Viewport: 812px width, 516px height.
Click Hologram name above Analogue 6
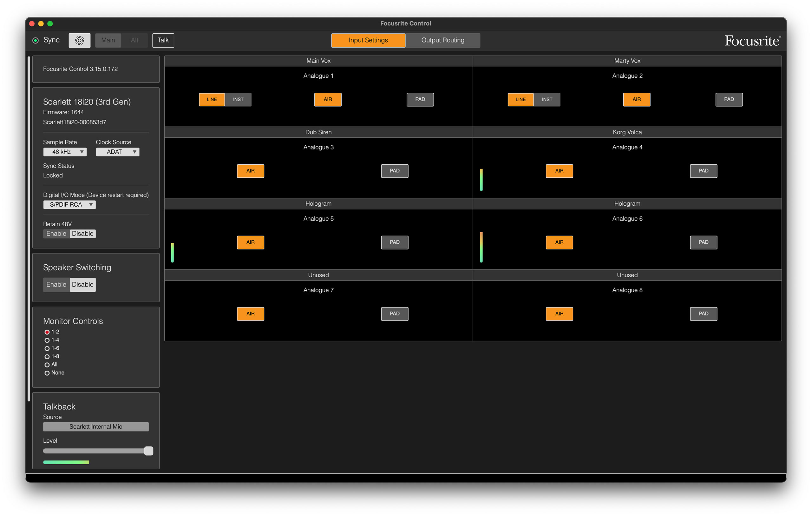coord(627,204)
